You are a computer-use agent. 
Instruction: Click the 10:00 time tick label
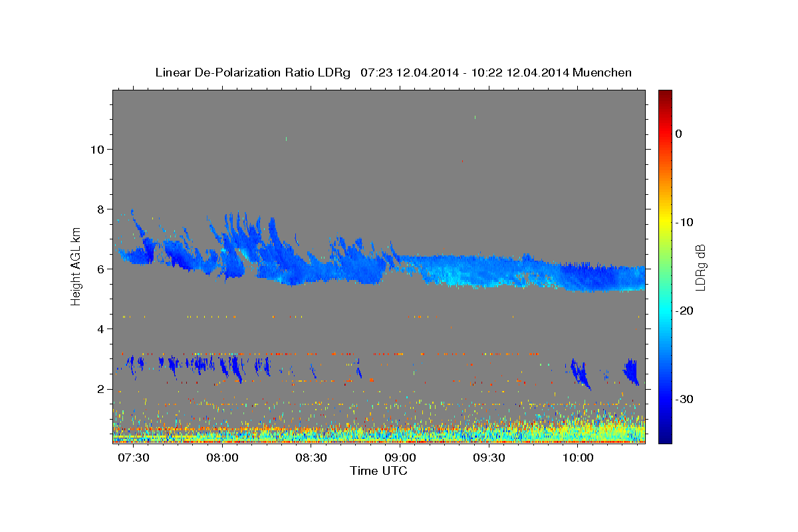pos(578,458)
